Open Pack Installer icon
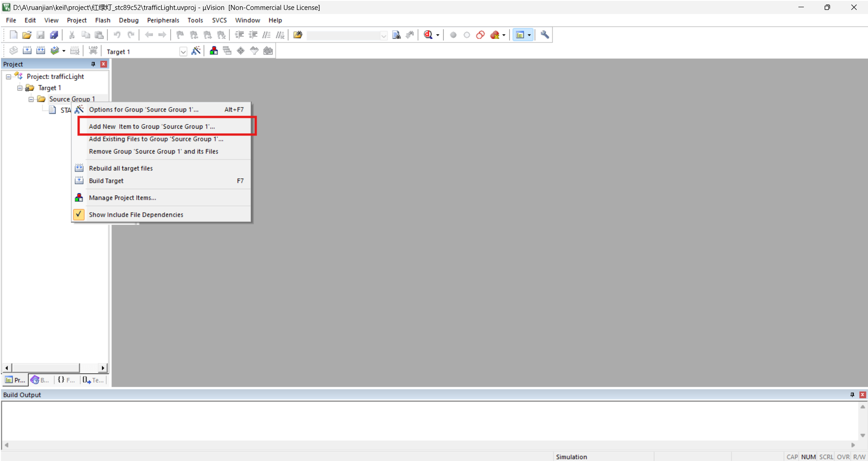The height and width of the screenshot is (461, 868). pos(268,51)
